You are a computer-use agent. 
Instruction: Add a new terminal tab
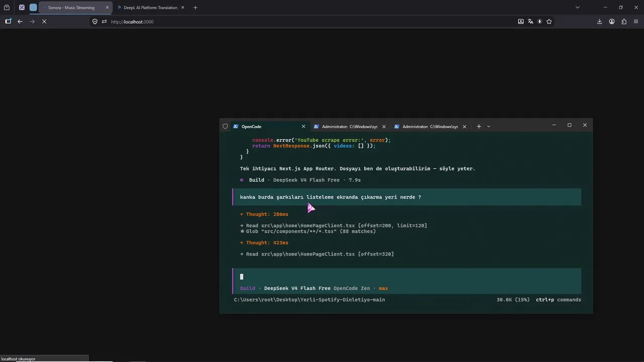point(479,127)
